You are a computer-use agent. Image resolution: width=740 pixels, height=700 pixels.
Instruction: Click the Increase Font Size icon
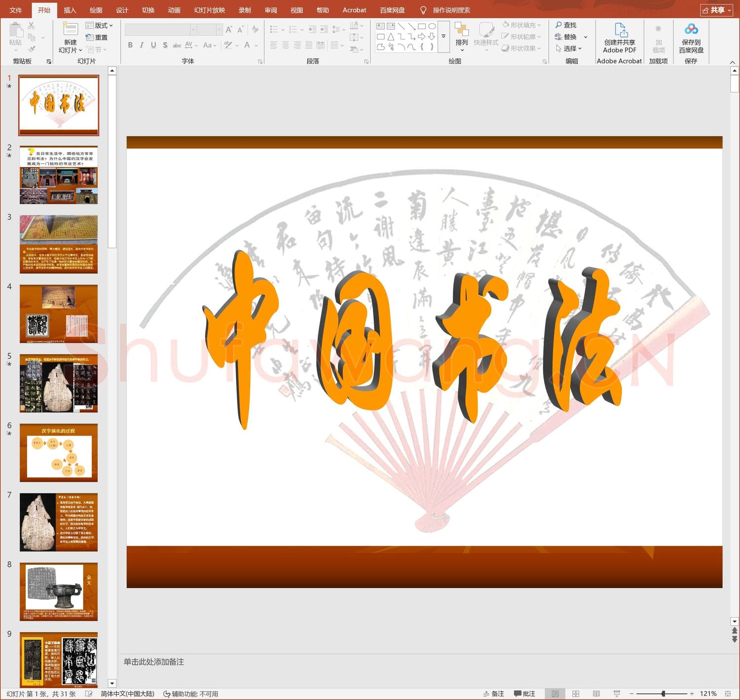click(x=229, y=30)
